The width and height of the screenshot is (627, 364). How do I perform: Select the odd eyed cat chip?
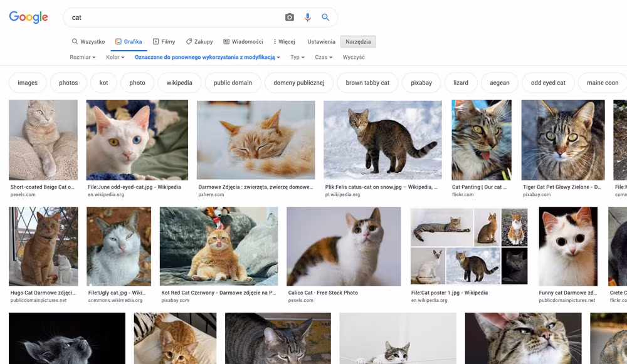click(548, 83)
